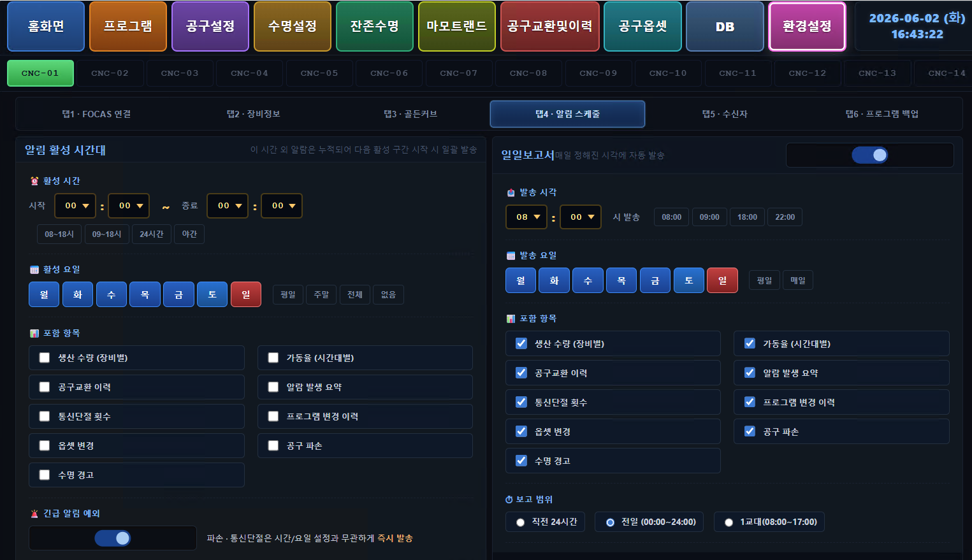This screenshot has height=560, width=972.
Task: Open the 공구옵셋 menu
Action: coord(642,26)
